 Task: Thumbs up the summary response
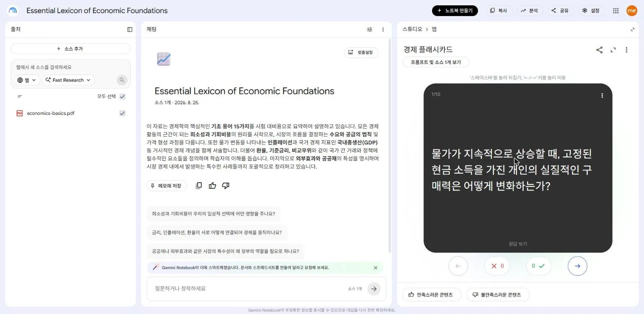click(x=212, y=186)
